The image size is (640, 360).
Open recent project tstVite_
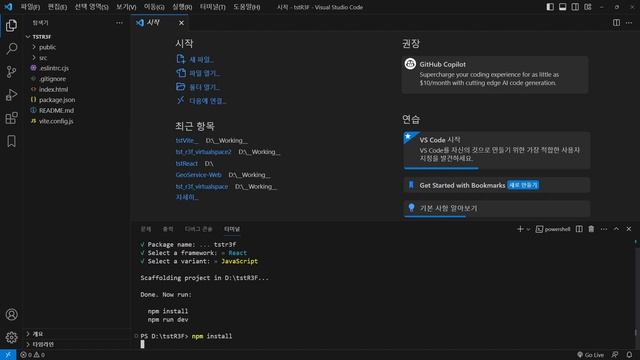[x=187, y=140]
